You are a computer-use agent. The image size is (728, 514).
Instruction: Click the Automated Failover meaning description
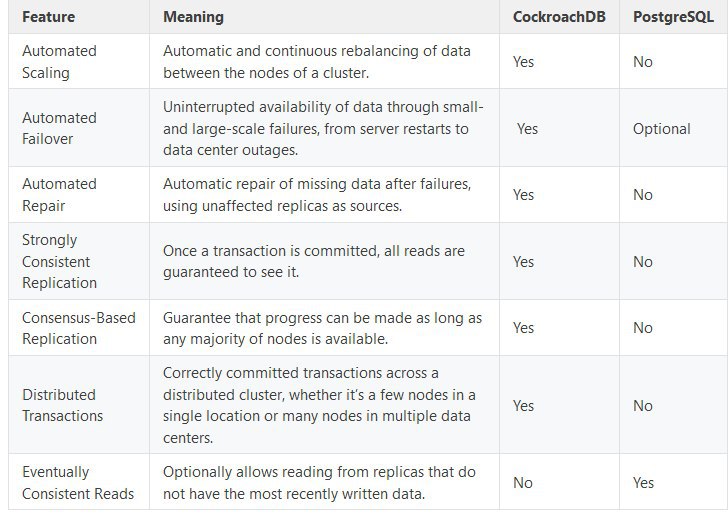click(323, 128)
